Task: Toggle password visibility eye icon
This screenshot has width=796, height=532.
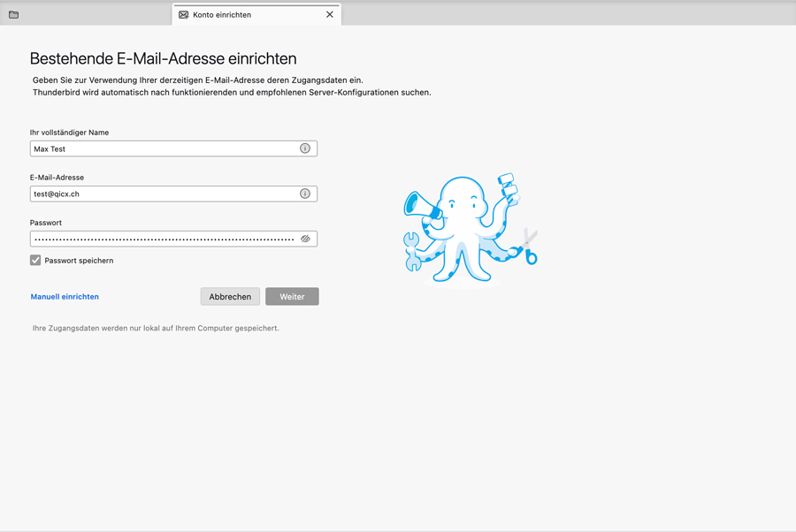Action: 305,239
